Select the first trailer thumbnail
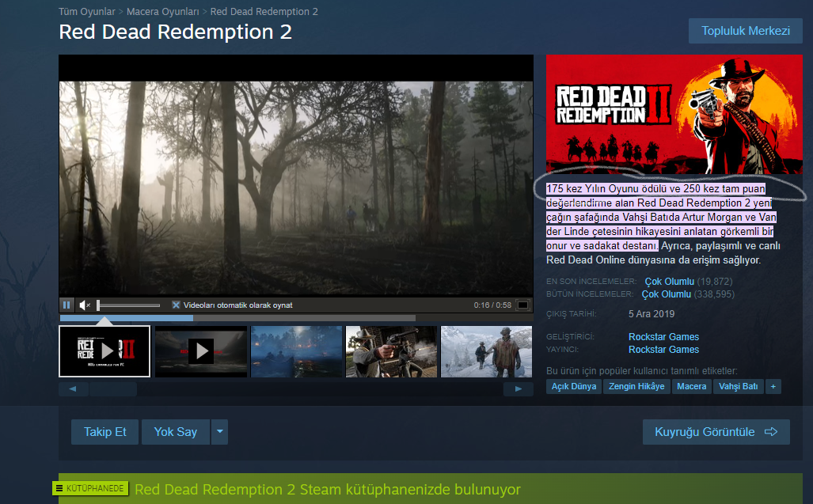This screenshot has width=813, height=504. 104,351
